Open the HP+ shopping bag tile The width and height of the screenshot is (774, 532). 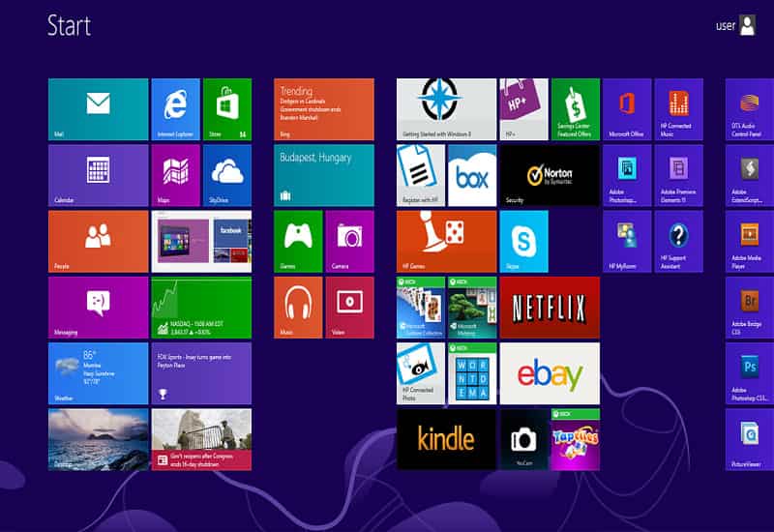point(523,109)
